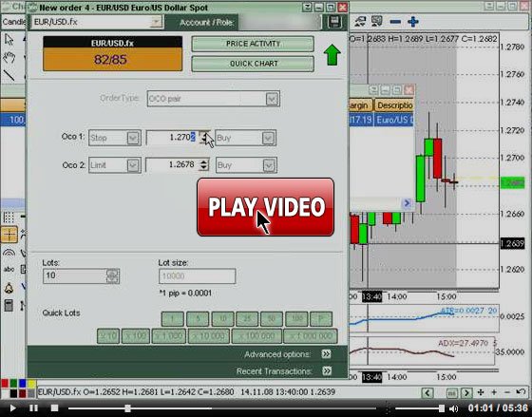
Task: Open the Oco 2 Buy dropdown
Action: coord(269,165)
